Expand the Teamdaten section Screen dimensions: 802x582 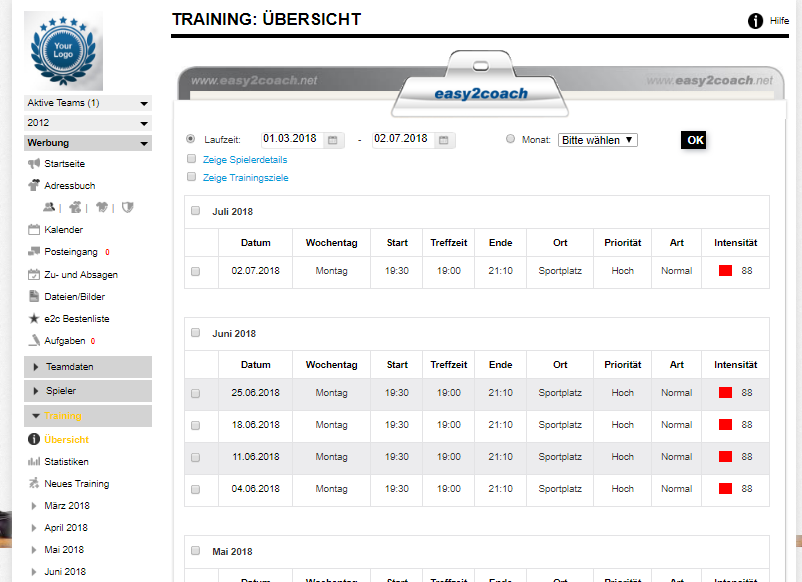(87, 367)
